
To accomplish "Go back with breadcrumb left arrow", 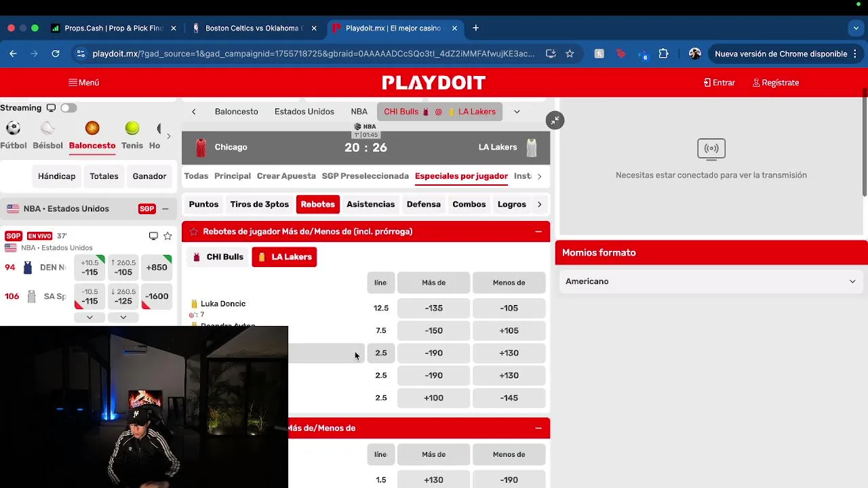I will (194, 112).
